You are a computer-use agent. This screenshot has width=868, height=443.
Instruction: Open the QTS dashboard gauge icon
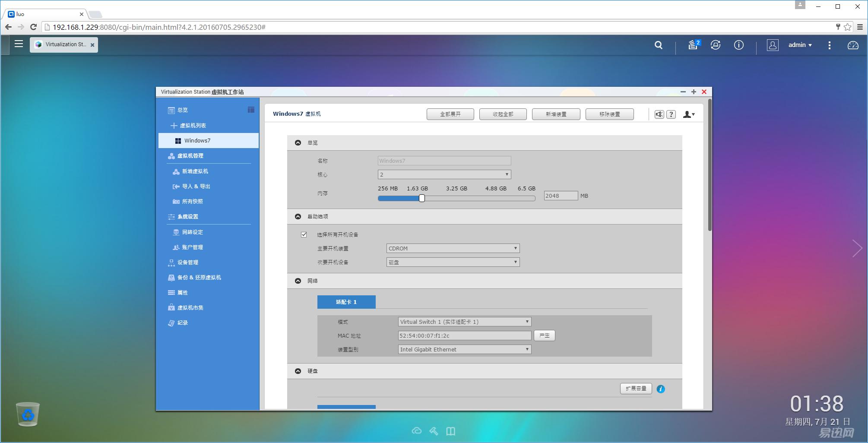click(852, 45)
